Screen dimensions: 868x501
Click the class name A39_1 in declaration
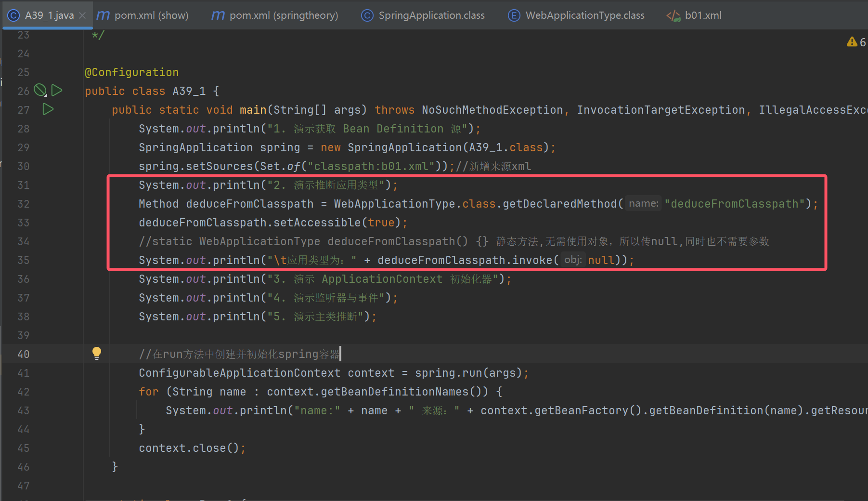[189, 91]
